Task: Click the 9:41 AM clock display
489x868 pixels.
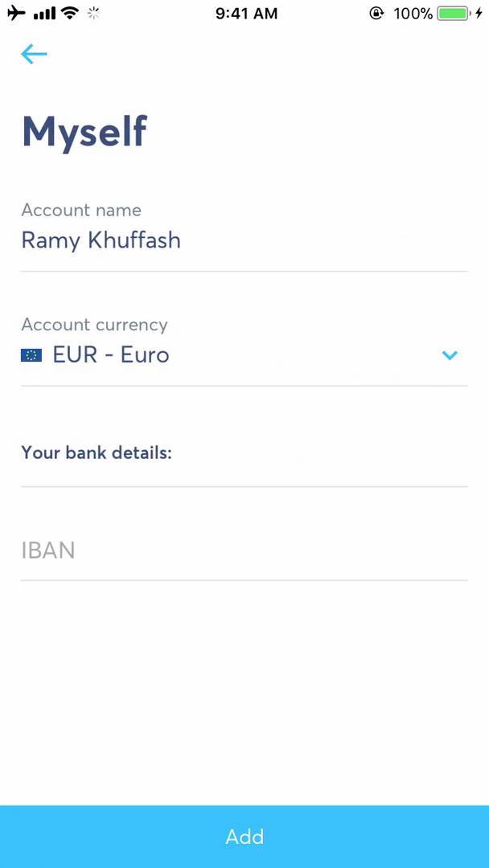Action: coord(246,13)
